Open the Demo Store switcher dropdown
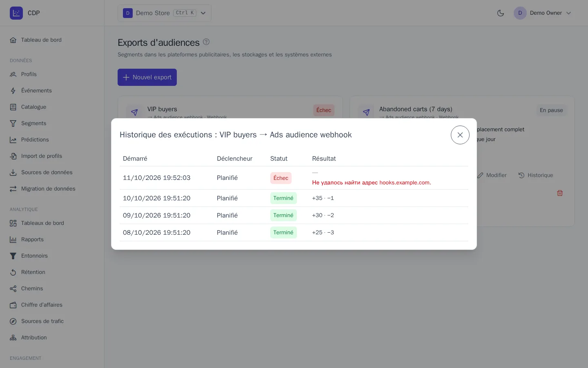 (165, 13)
